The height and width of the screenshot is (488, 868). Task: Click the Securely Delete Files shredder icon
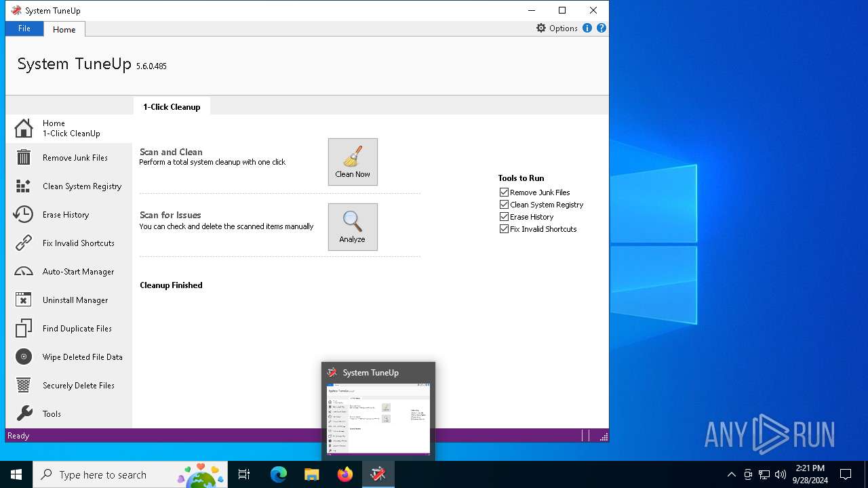pyautogui.click(x=24, y=385)
